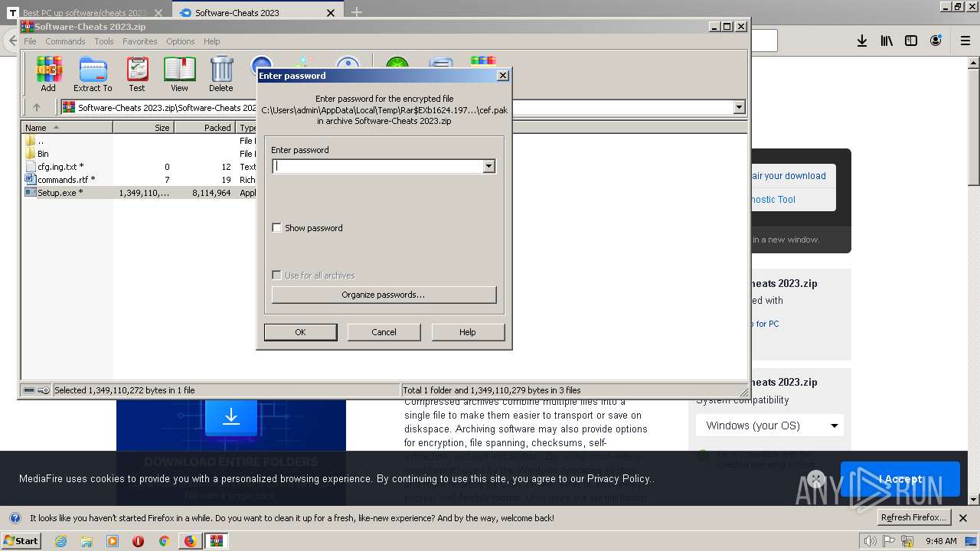Confirm the password with OK

(300, 332)
